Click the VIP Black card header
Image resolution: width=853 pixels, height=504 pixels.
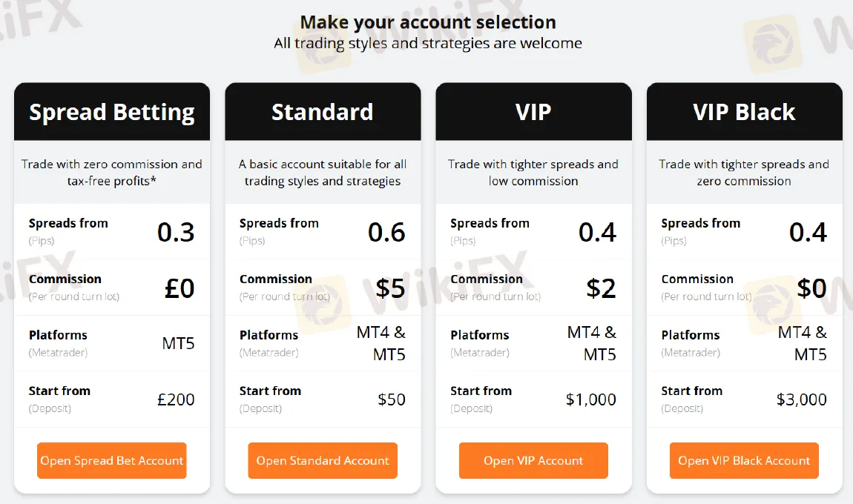[744, 112]
